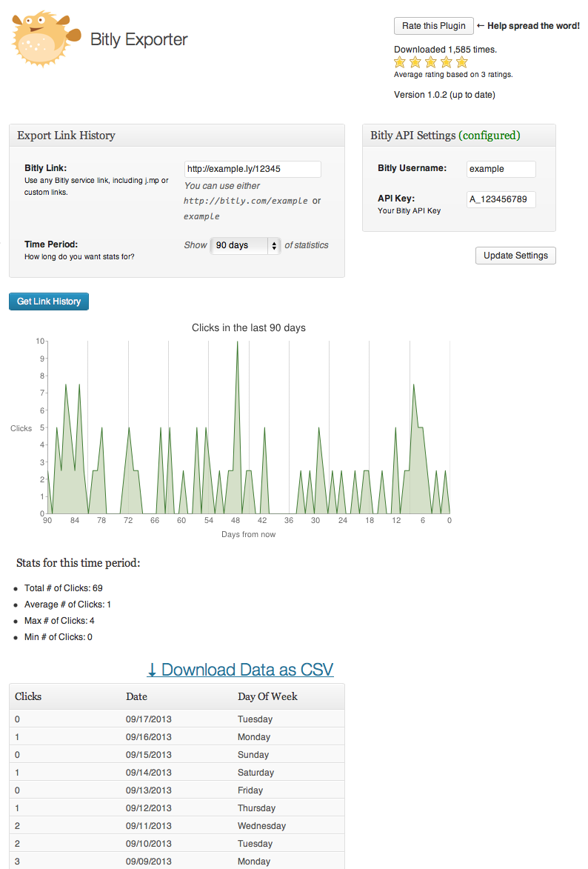Click the Min # of Clicks: 0 stat

point(59,637)
